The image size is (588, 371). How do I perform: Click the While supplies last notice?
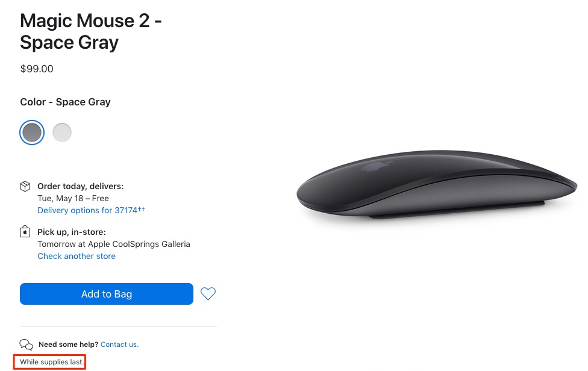click(x=52, y=362)
